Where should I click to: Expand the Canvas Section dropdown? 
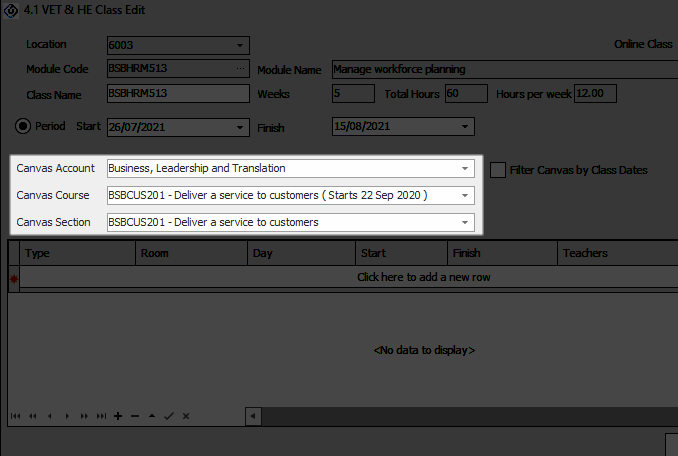465,222
